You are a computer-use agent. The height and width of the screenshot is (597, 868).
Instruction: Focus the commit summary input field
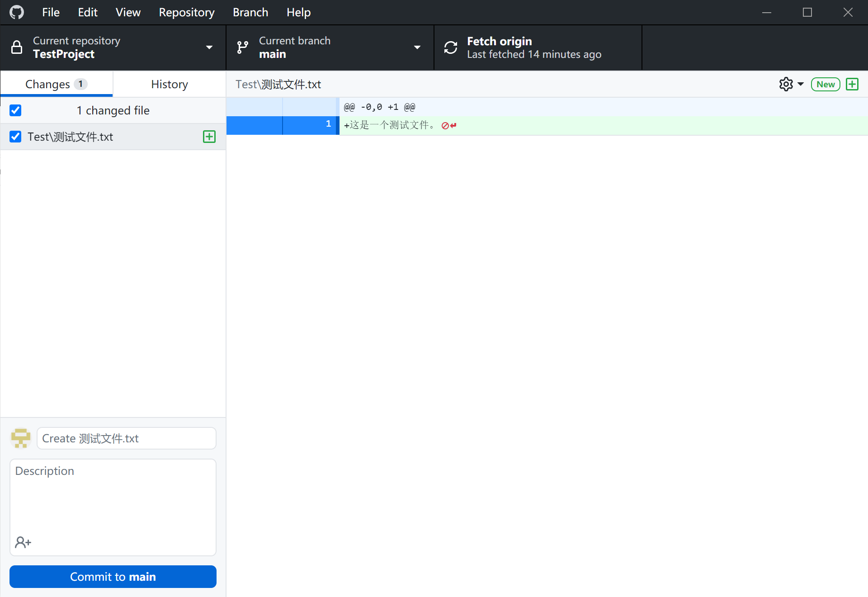pyautogui.click(x=127, y=438)
